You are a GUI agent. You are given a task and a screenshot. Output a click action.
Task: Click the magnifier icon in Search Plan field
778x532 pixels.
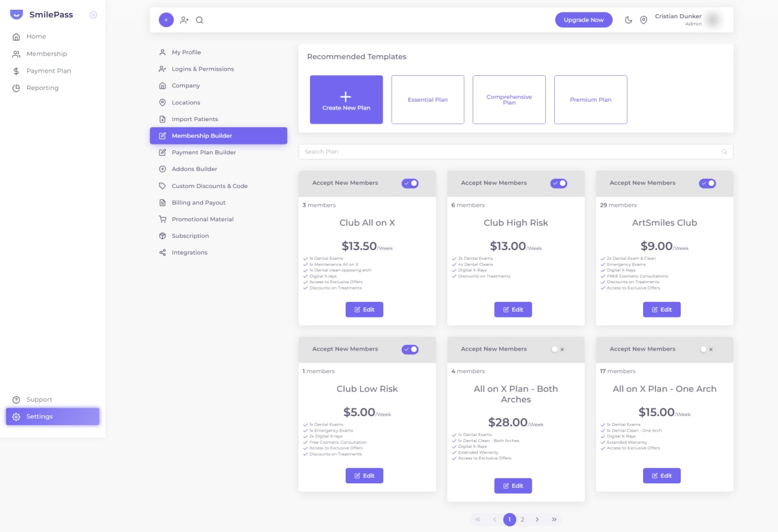tap(725, 152)
